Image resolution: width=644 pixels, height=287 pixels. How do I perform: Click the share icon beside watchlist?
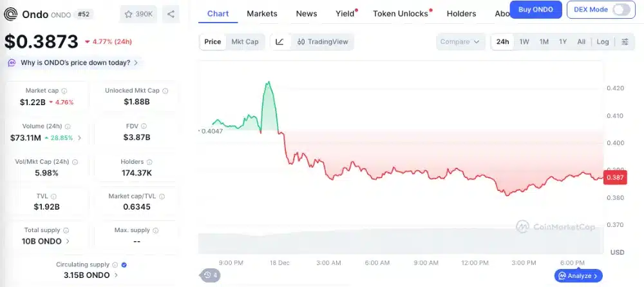point(171,14)
